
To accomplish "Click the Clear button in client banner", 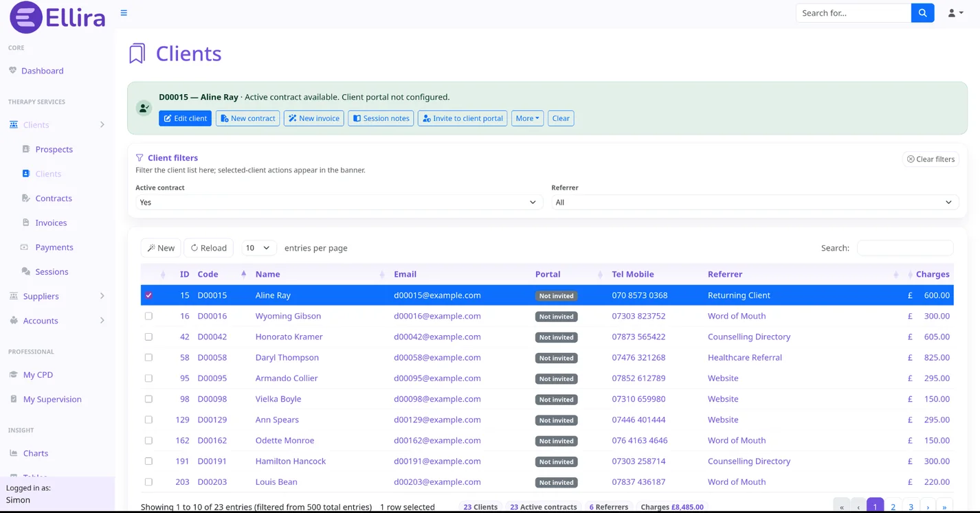I will [x=561, y=118].
